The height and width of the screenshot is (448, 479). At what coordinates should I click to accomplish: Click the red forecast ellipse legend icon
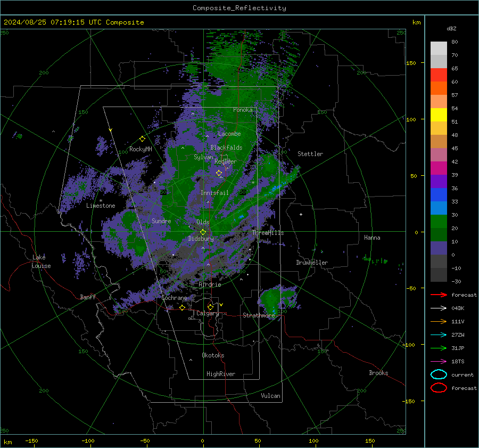pos(439,388)
